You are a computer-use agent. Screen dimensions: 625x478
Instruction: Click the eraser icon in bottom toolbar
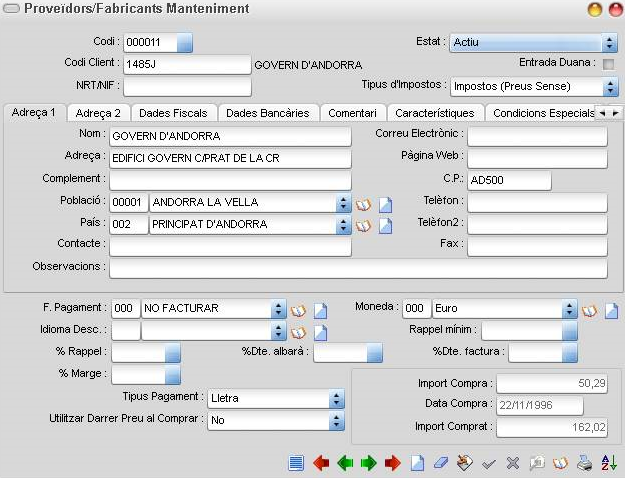(x=440, y=463)
